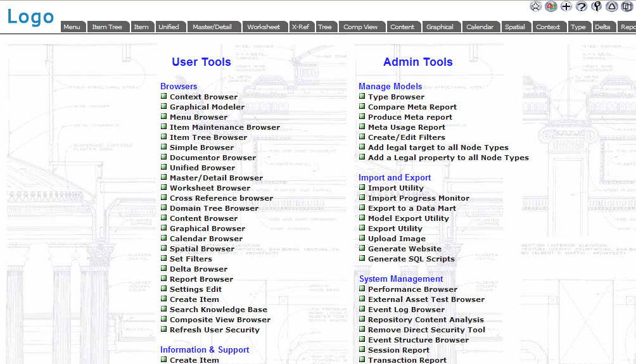636x364 pixels.
Task: Open Generate SQL Scripts link
Action: [x=411, y=259]
